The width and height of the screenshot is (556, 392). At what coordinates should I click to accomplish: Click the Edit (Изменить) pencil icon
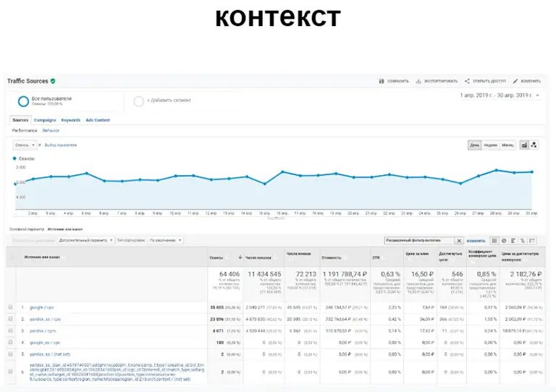tap(515, 81)
